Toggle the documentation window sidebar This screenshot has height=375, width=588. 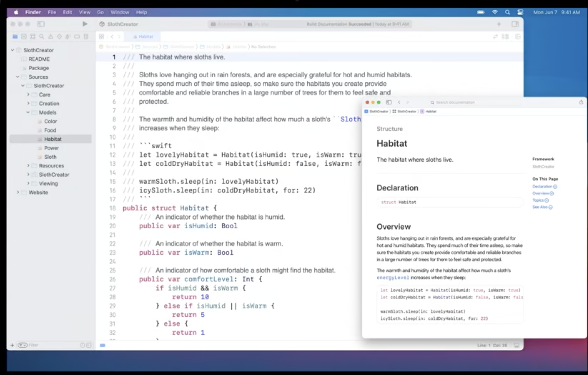(389, 102)
